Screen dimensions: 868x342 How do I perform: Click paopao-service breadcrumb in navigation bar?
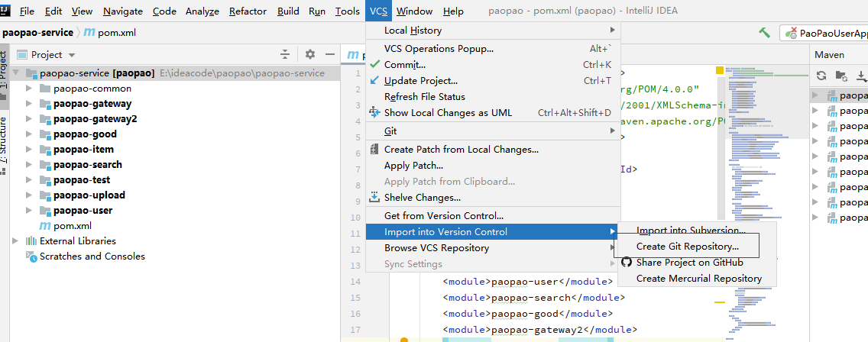(37, 33)
